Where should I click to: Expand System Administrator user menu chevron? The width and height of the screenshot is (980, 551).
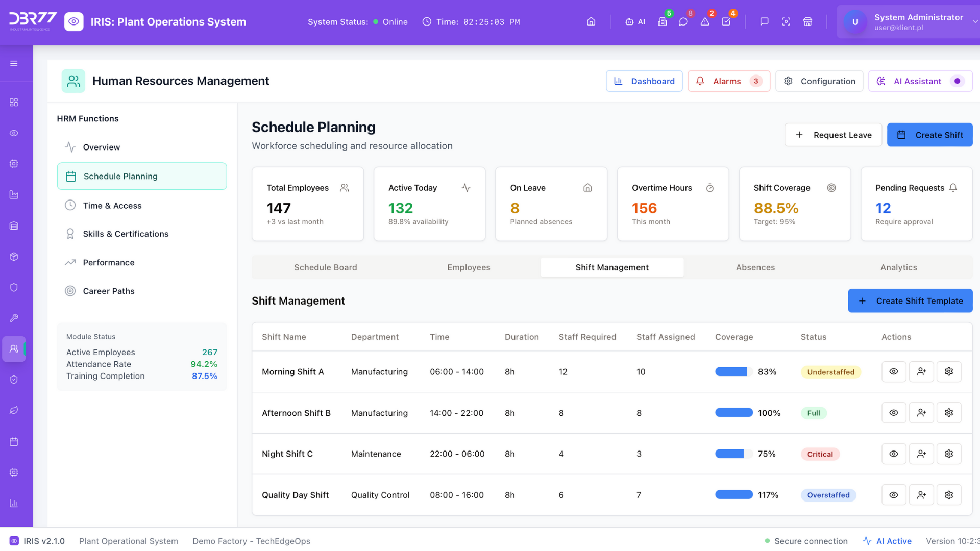[x=975, y=22]
